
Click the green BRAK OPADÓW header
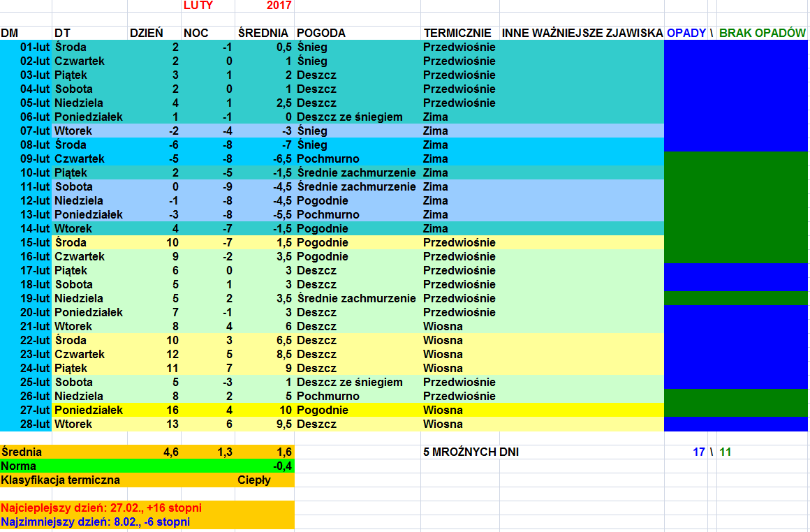[762, 33]
